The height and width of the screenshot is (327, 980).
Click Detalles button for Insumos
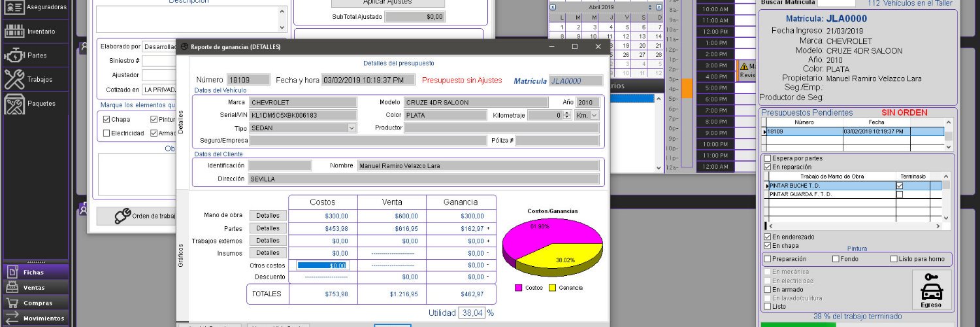268,253
